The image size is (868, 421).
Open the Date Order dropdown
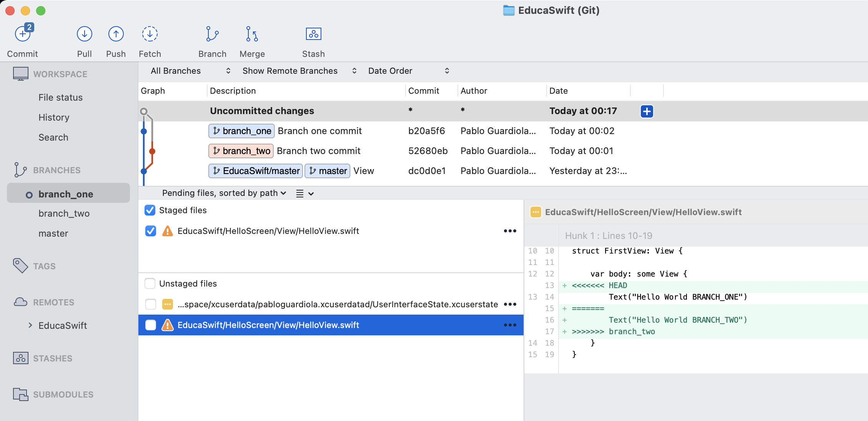coord(408,71)
